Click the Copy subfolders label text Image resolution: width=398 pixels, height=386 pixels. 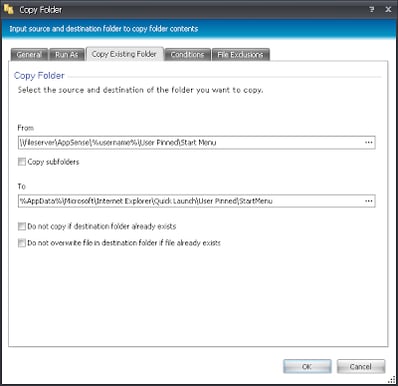click(53, 162)
